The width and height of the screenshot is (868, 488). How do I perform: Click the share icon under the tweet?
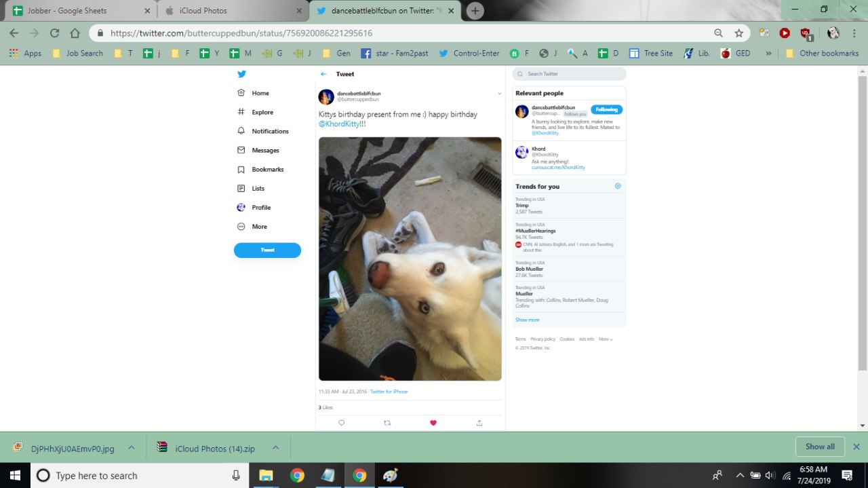(479, 422)
